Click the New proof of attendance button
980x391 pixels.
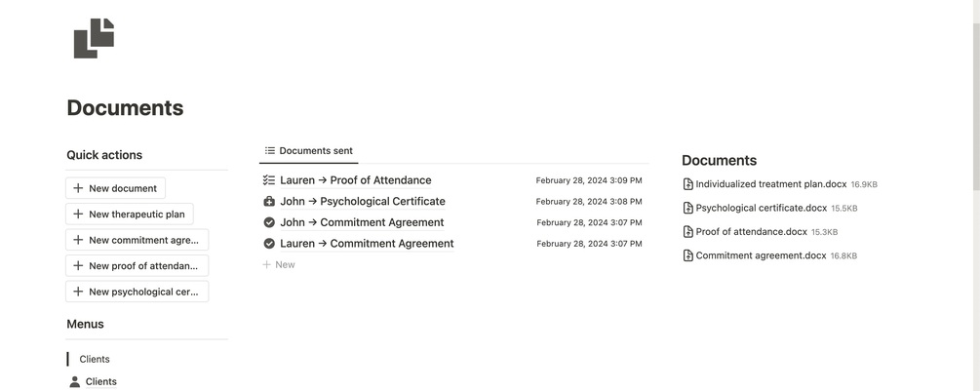pyautogui.click(x=137, y=266)
